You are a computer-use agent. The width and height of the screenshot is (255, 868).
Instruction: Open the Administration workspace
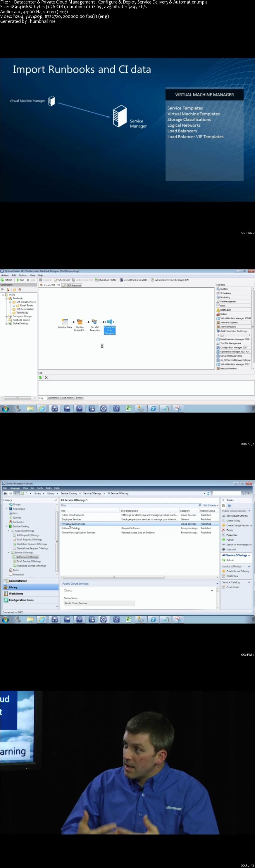(x=30, y=581)
